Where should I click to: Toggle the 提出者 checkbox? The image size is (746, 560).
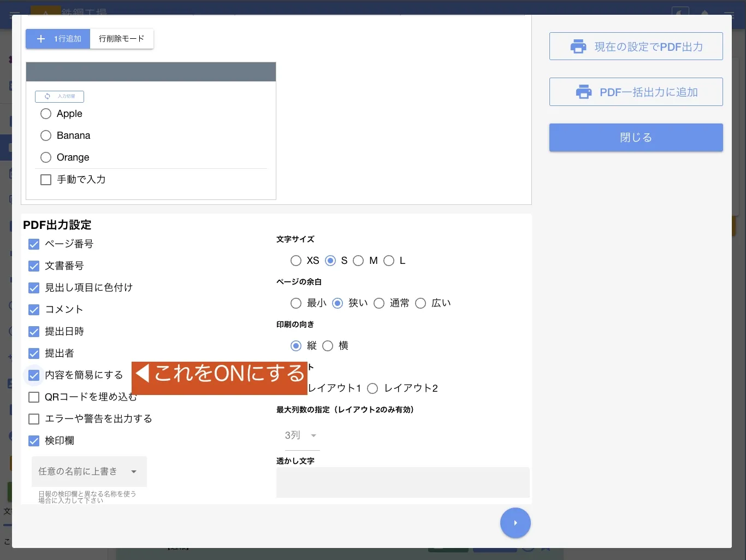click(34, 353)
